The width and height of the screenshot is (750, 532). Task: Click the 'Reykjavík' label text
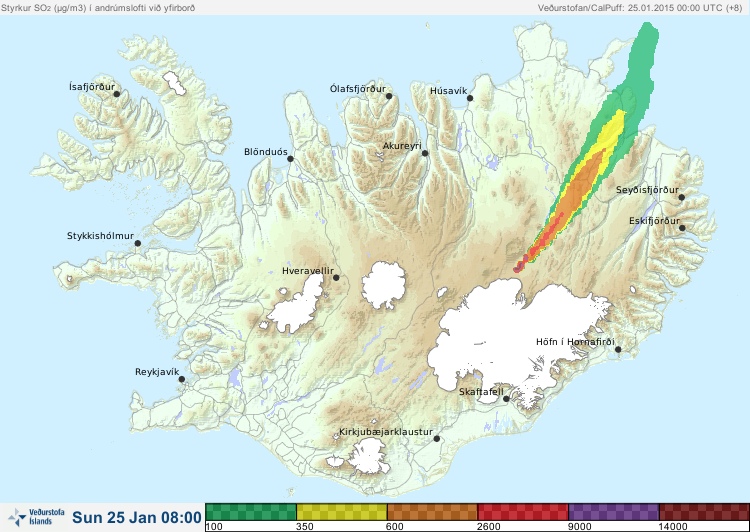(157, 372)
